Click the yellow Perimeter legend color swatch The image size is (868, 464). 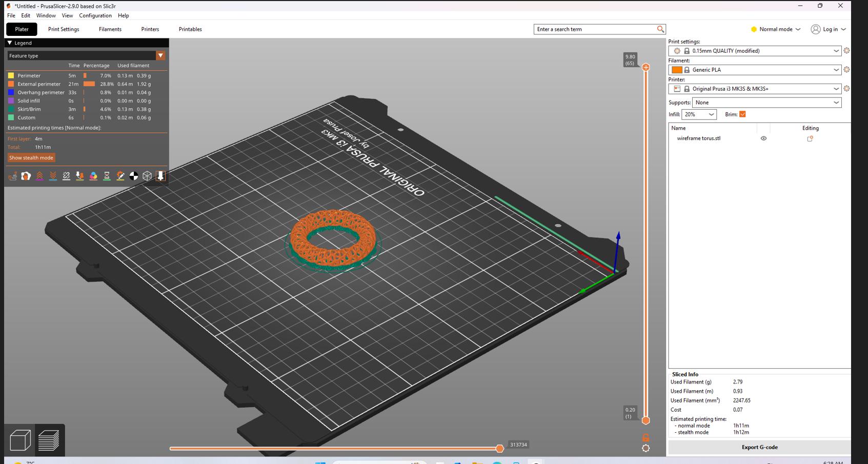(x=11, y=75)
